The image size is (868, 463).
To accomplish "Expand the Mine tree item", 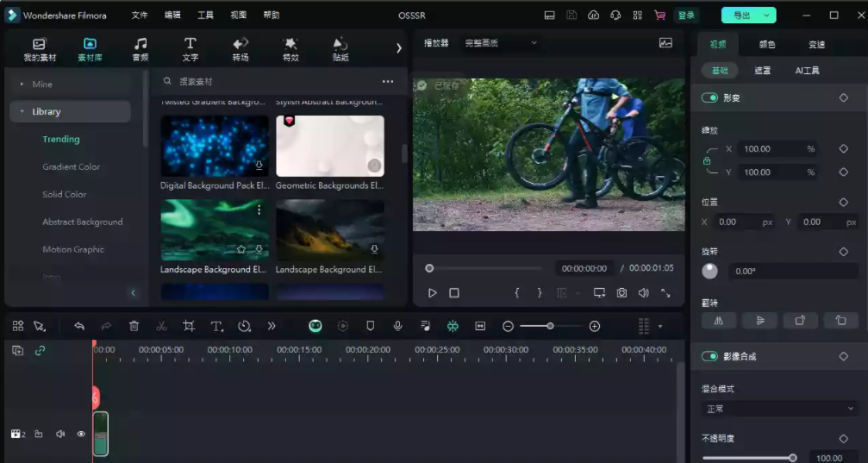I will tap(22, 84).
